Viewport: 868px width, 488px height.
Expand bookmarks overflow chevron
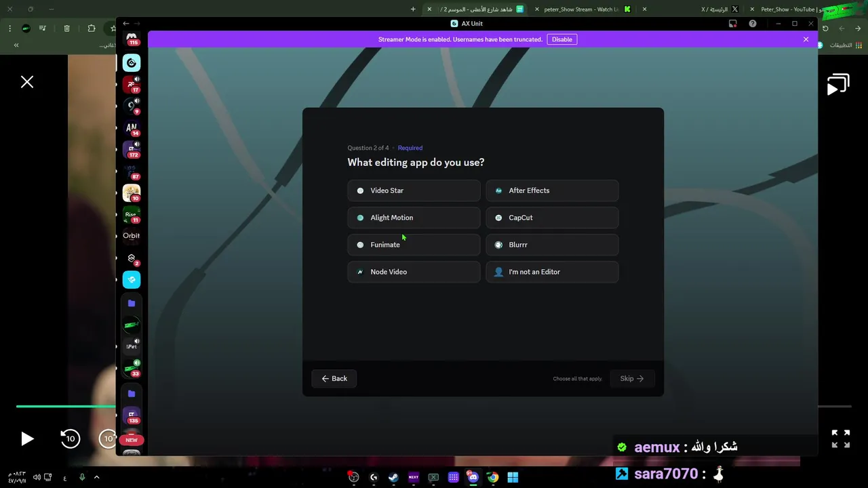click(x=16, y=45)
